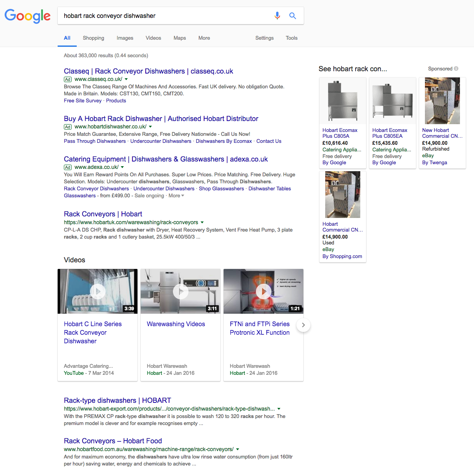Open dropdown beside hobartfood.com.au URL
This screenshot has width=474, height=476.
[238, 450]
